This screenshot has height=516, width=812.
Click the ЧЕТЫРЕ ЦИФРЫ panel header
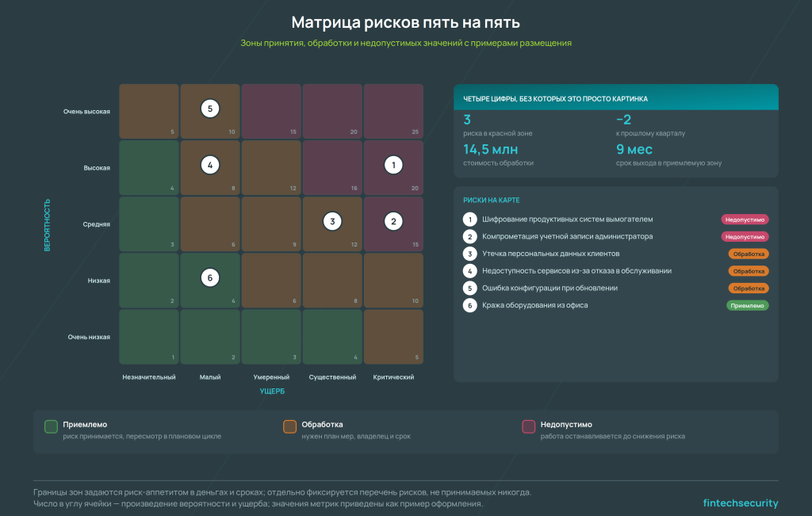click(615, 97)
